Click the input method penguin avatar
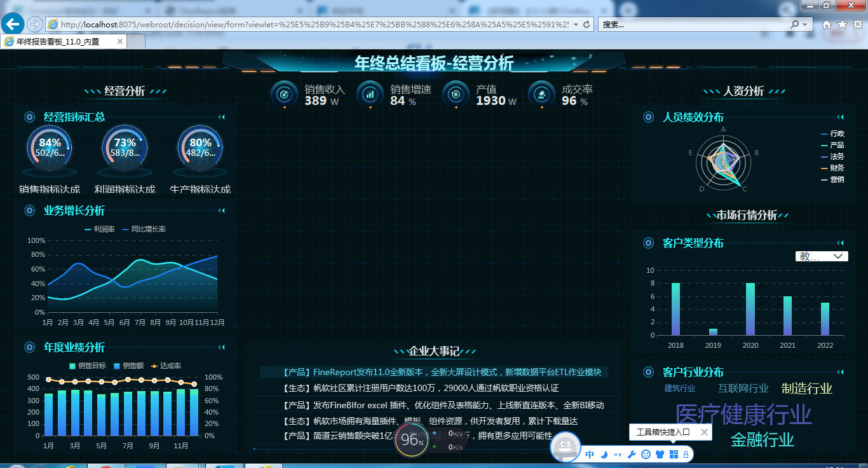The width and height of the screenshot is (868, 468). 565,446
